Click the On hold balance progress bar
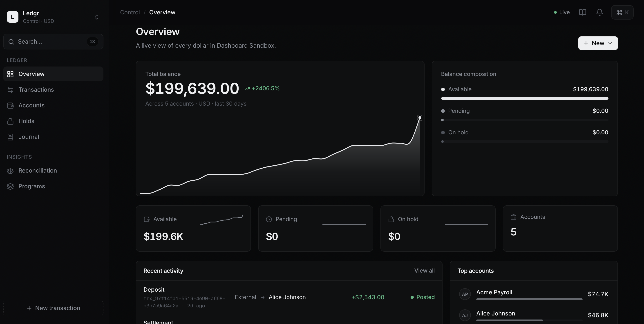This screenshot has height=324, width=644. pos(525,142)
